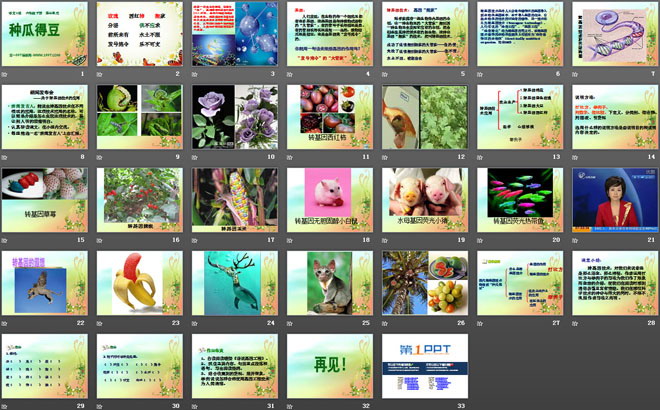660x410 pixels.
Task: Click the animation star icon under slide 8
Action: 5,157
